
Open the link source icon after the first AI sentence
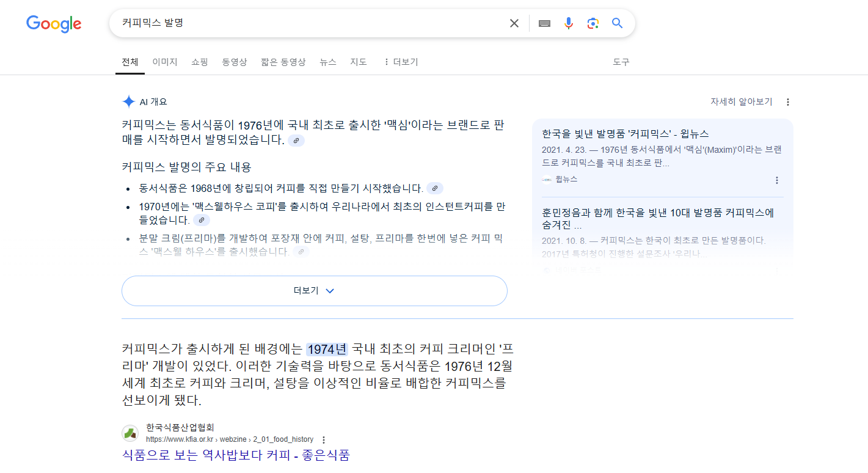pyautogui.click(x=296, y=140)
